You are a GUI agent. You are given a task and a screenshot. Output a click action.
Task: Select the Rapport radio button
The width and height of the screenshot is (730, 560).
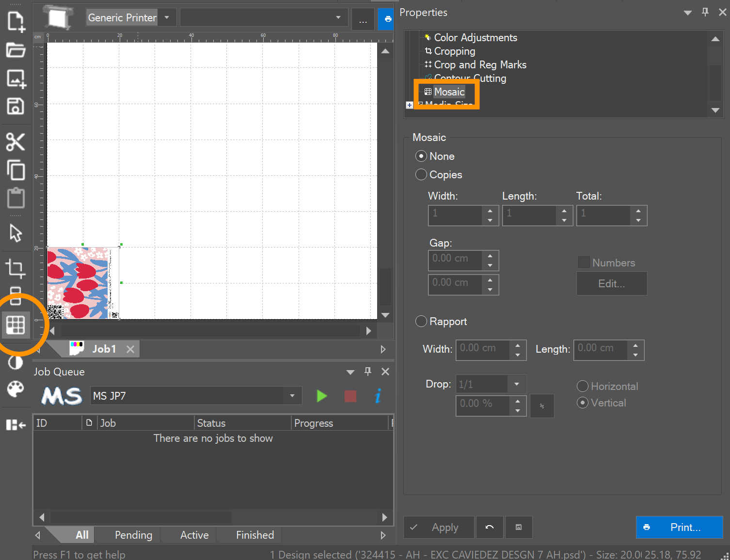(421, 321)
